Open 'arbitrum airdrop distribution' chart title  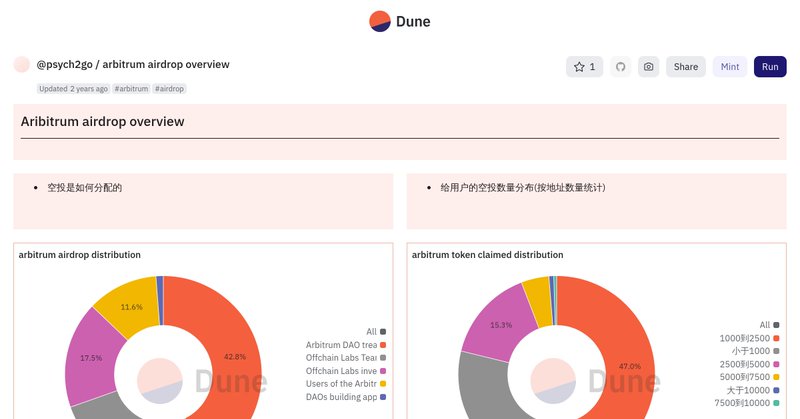click(x=80, y=255)
